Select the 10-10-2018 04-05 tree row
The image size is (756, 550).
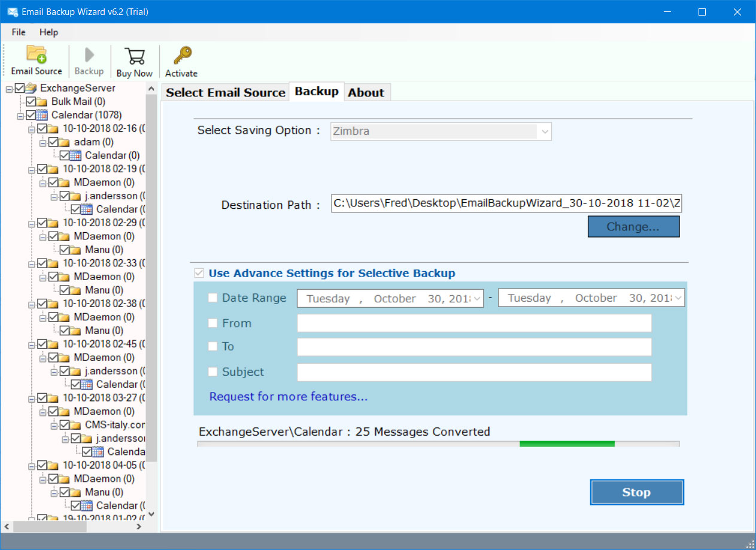[x=104, y=465]
